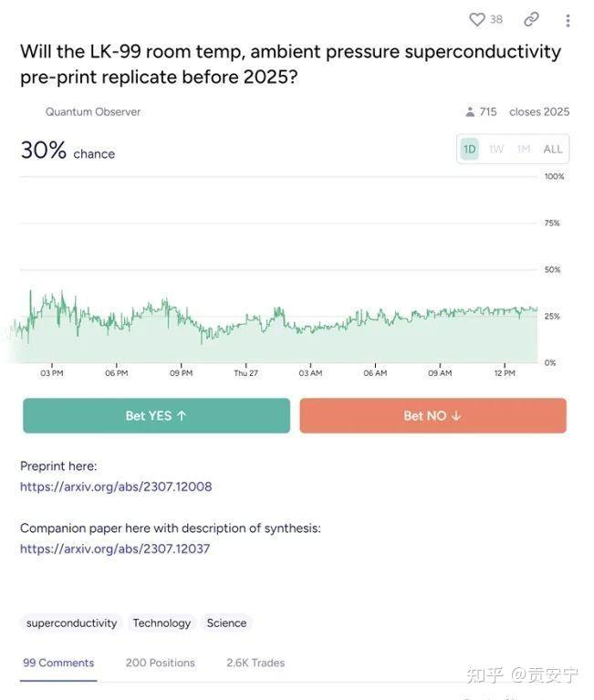Copy market link via chain icon
The image size is (594, 700).
[531, 19]
